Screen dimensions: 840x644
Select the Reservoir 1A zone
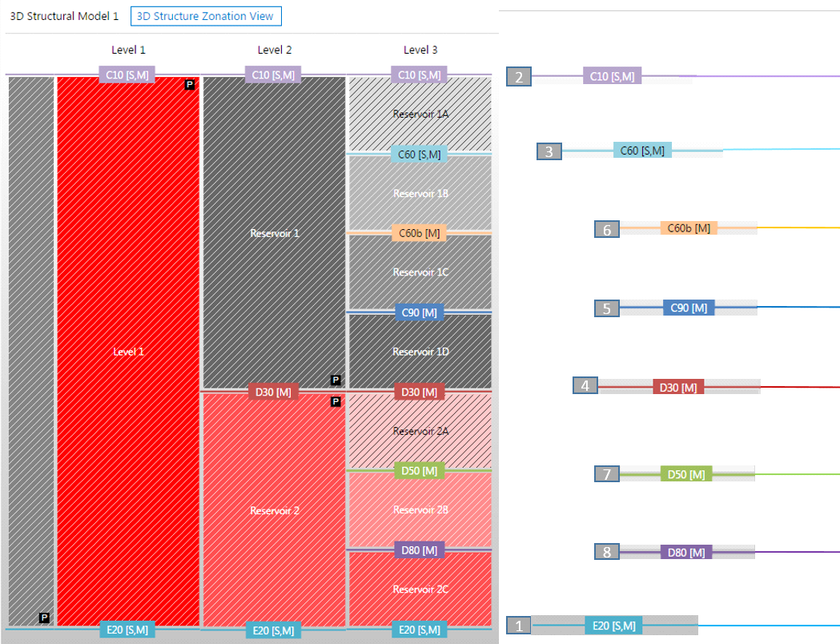(x=420, y=115)
